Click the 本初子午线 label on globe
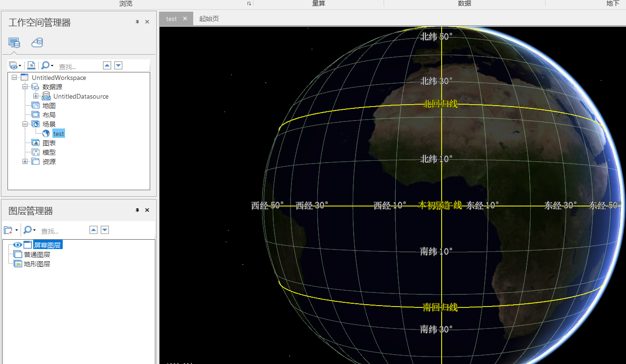Image resolution: width=626 pixels, height=364 pixels. [440, 205]
